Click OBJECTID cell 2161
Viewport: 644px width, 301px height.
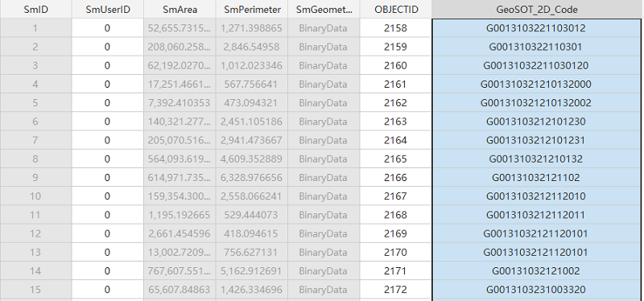click(396, 85)
